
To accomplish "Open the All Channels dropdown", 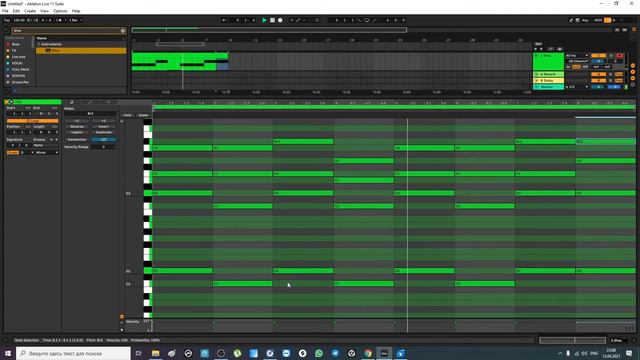I will (x=578, y=61).
